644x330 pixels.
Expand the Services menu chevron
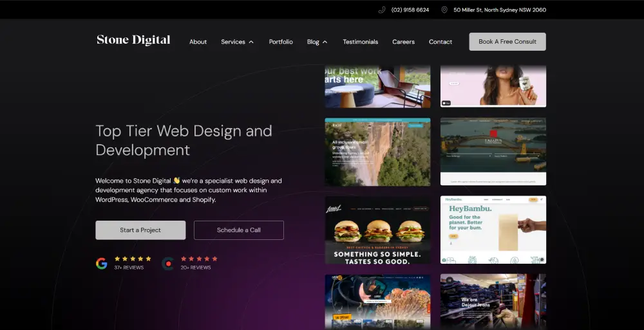coord(251,42)
